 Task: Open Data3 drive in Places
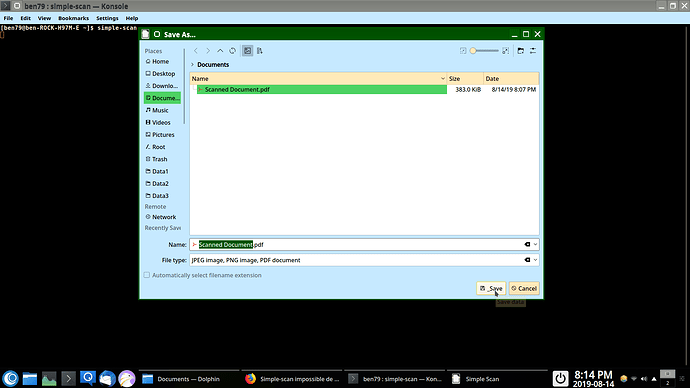(162, 196)
